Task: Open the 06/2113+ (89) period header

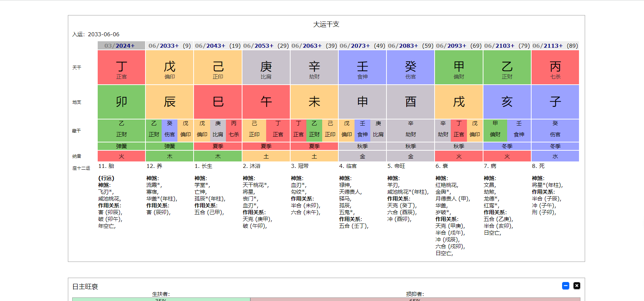Action: [555, 46]
